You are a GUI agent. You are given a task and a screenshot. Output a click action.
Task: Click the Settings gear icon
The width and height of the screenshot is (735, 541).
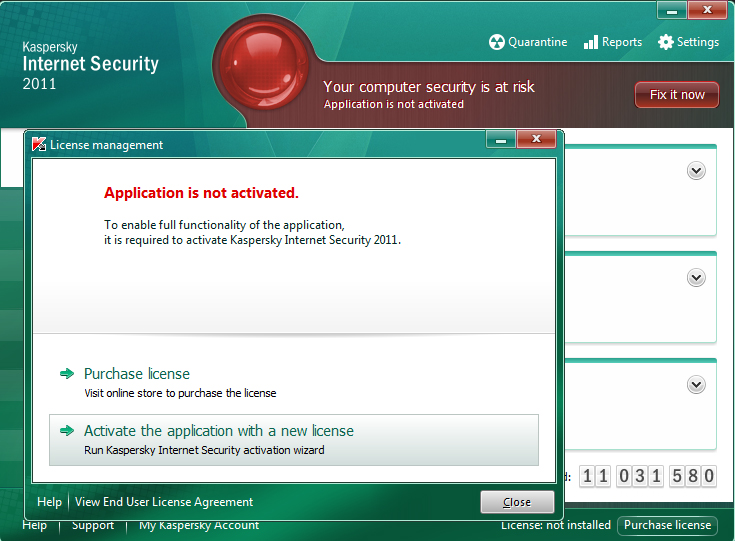coord(666,42)
